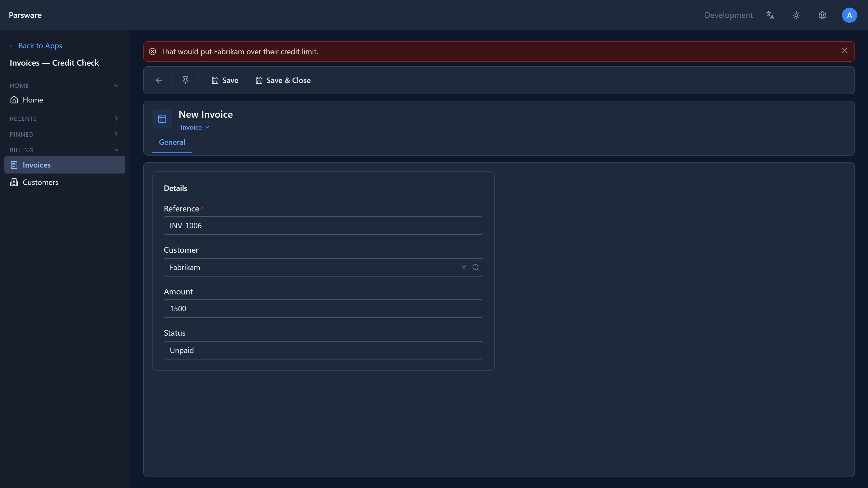868x488 pixels.
Task: Clear the Fabrikam customer selection
Action: point(464,267)
